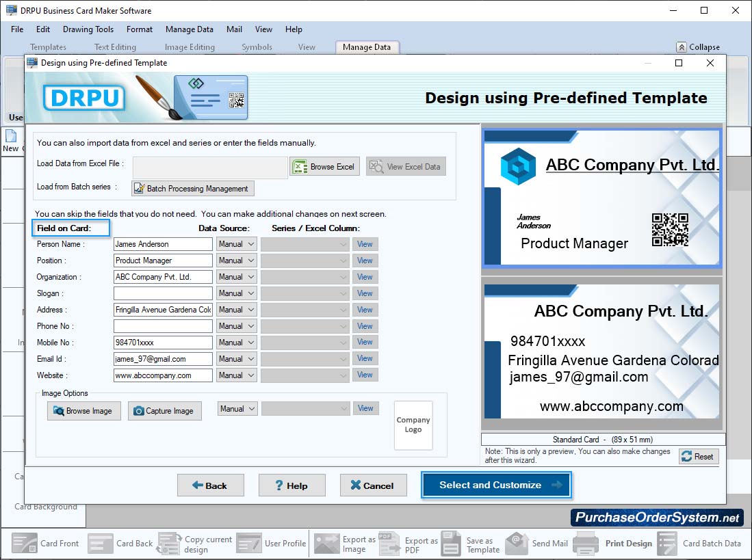Click the Card Front icon
The height and width of the screenshot is (560, 752).
[x=25, y=543]
